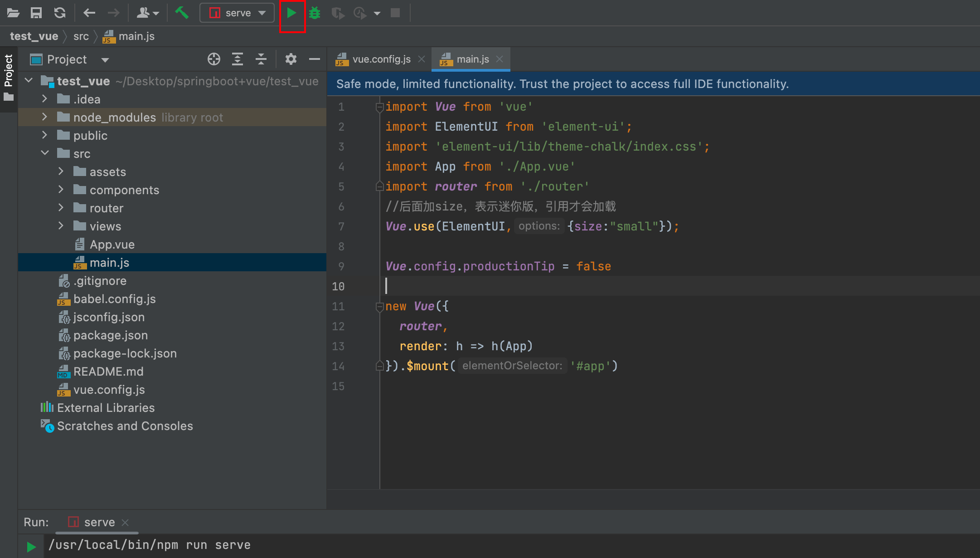Viewport: 980px width, 558px height.
Task: Expand the public folder
Action: tap(44, 135)
